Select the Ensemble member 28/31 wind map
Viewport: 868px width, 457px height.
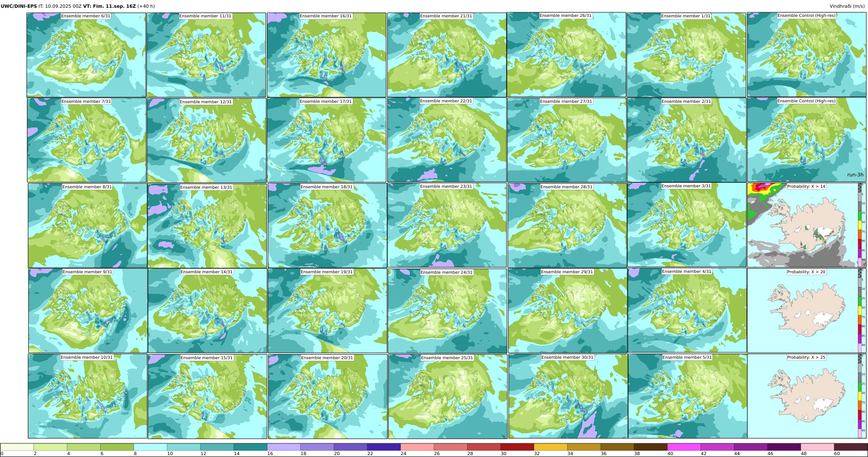tap(567, 225)
